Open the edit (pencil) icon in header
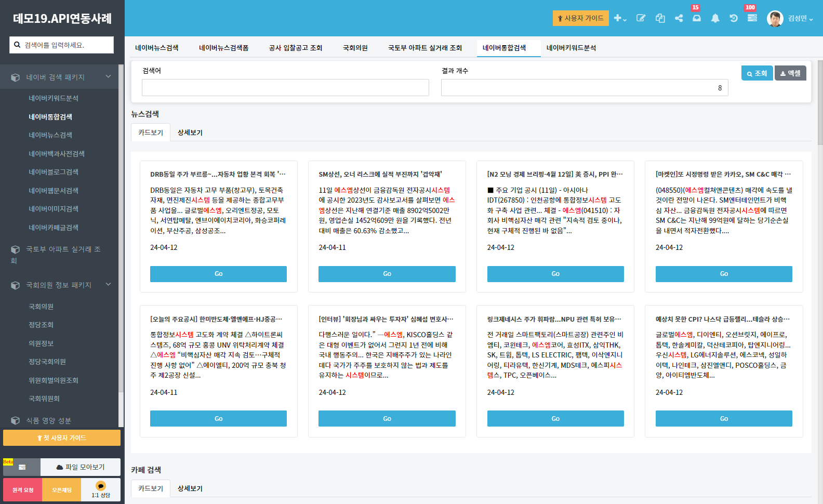The height and width of the screenshot is (504, 823). [x=641, y=18]
